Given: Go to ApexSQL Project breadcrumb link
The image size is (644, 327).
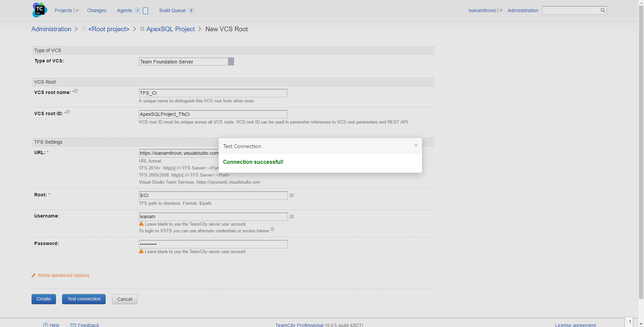Looking at the screenshot, I should [170, 29].
